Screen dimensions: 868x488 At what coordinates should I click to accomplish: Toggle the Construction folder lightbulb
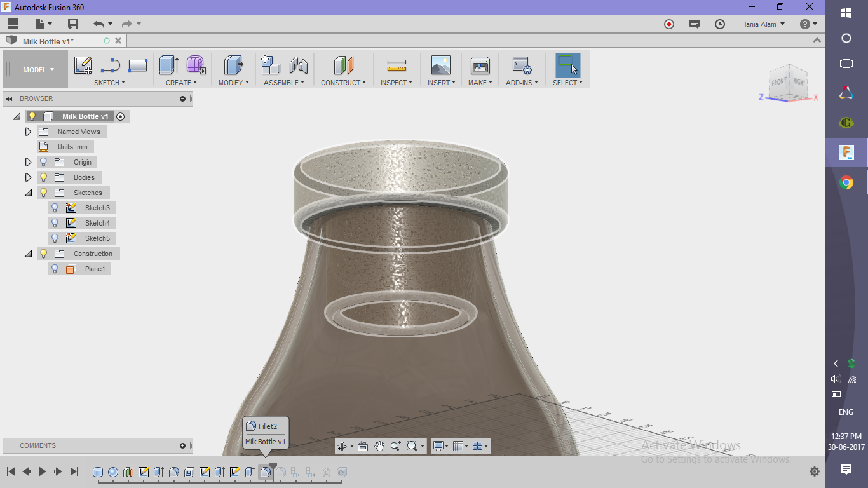pos(44,254)
